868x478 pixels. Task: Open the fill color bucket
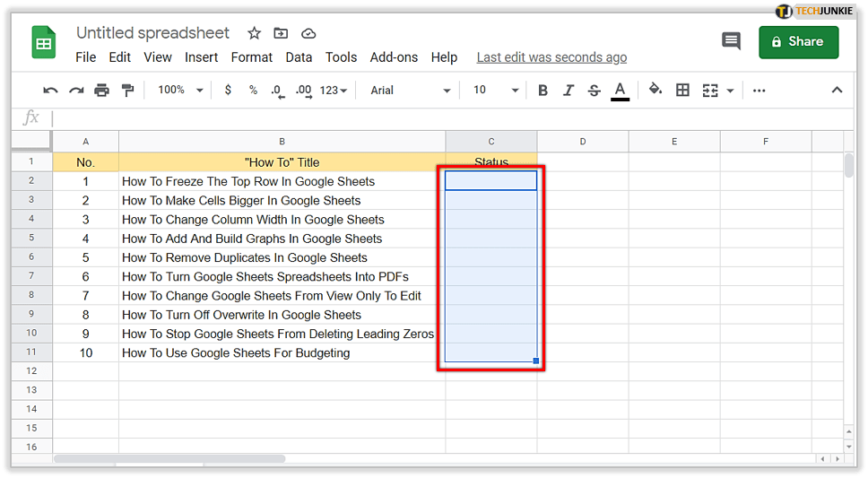(x=655, y=90)
